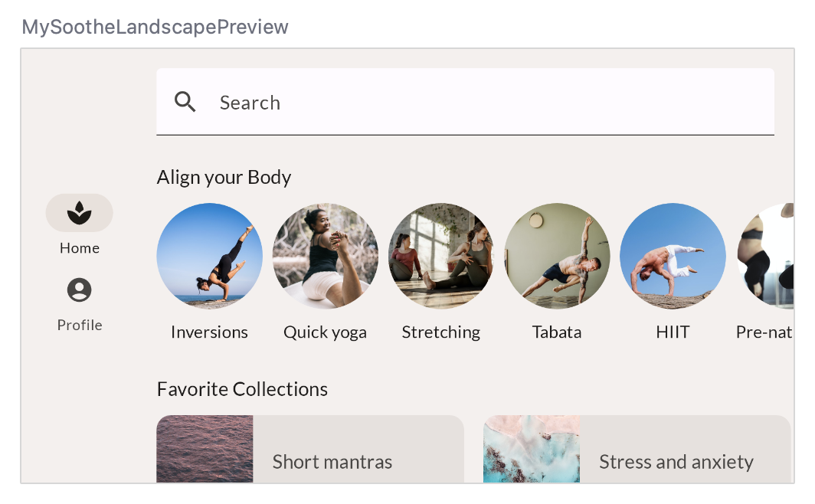815x504 pixels.
Task: Tap the HIIT circular image
Action: (673, 256)
